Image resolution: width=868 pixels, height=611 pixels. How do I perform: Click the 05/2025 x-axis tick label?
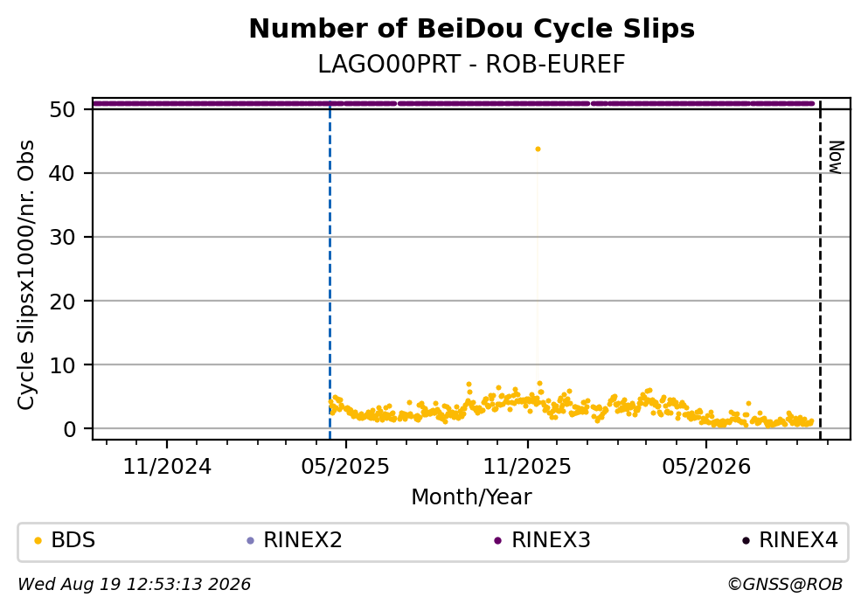(x=345, y=467)
